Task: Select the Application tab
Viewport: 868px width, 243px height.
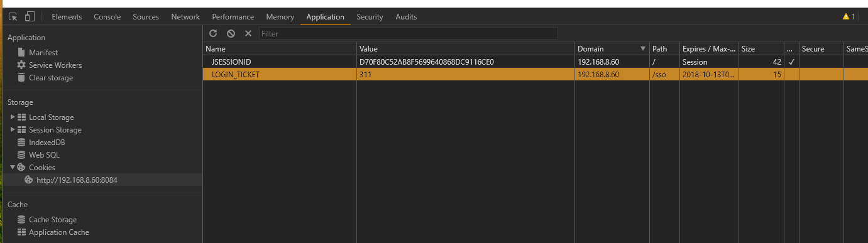Action: click(x=326, y=17)
